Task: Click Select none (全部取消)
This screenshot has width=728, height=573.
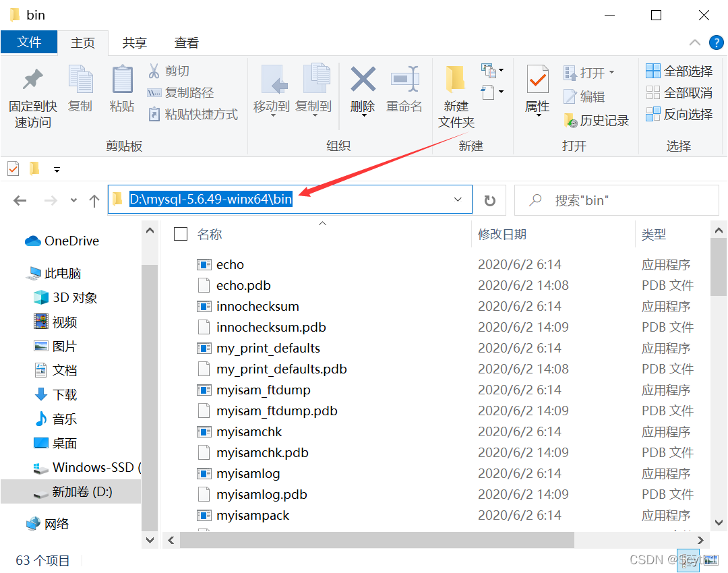Action: (679, 93)
